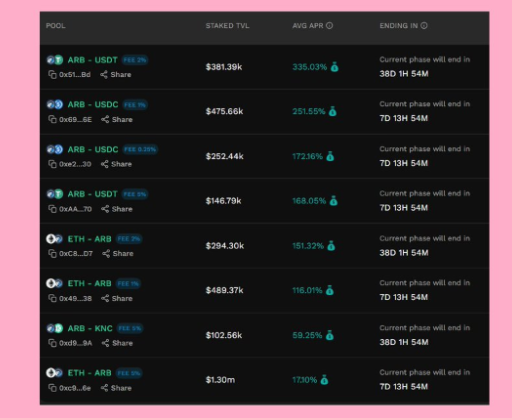
Task: Copy the 0xe2...30 pool address
Action: click(52, 164)
